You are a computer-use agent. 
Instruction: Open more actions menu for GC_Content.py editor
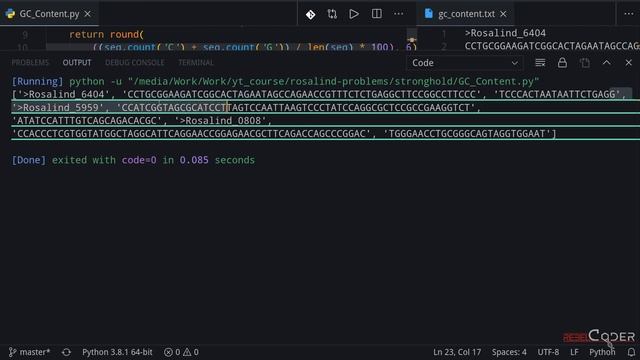398,14
